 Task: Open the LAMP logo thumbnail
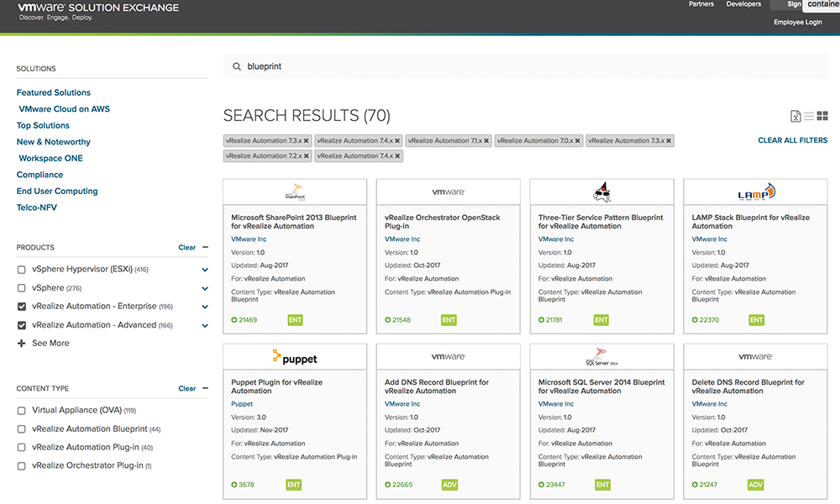pyautogui.click(x=756, y=192)
